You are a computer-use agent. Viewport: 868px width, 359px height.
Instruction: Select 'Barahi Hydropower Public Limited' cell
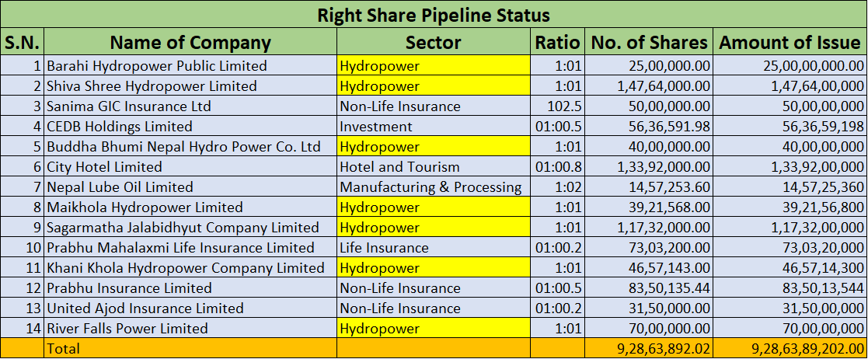click(x=190, y=66)
